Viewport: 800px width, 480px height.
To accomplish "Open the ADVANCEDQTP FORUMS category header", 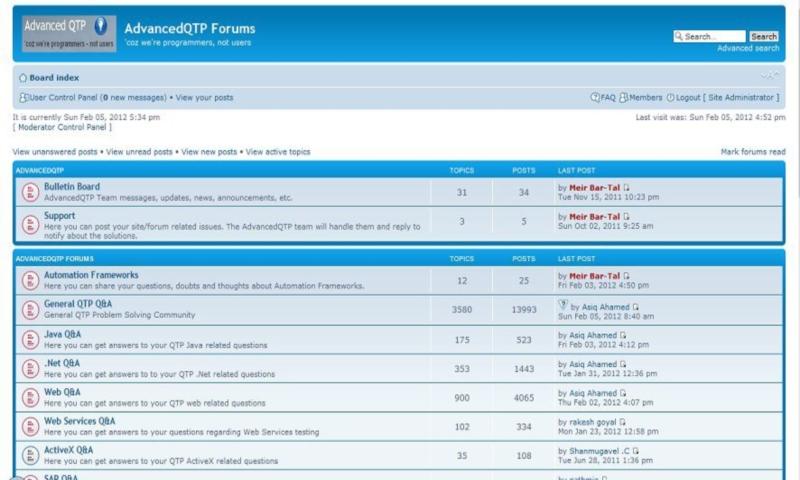I will point(55,259).
